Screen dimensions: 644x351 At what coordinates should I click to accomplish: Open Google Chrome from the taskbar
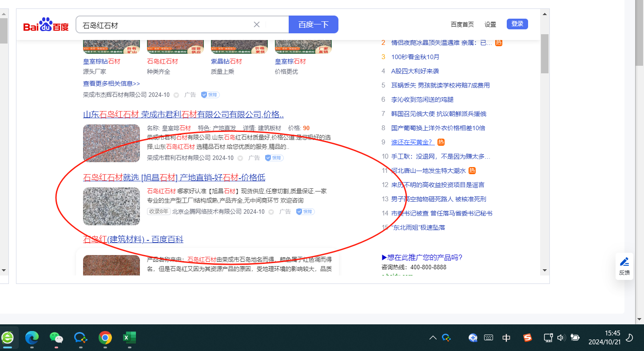pos(105,338)
